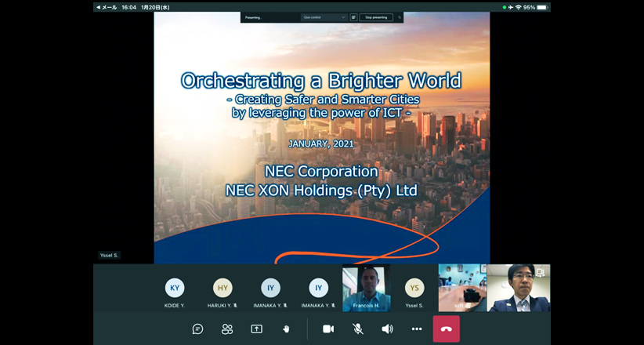Open the share content tray
Screen dimensions: 644x345
point(257,329)
